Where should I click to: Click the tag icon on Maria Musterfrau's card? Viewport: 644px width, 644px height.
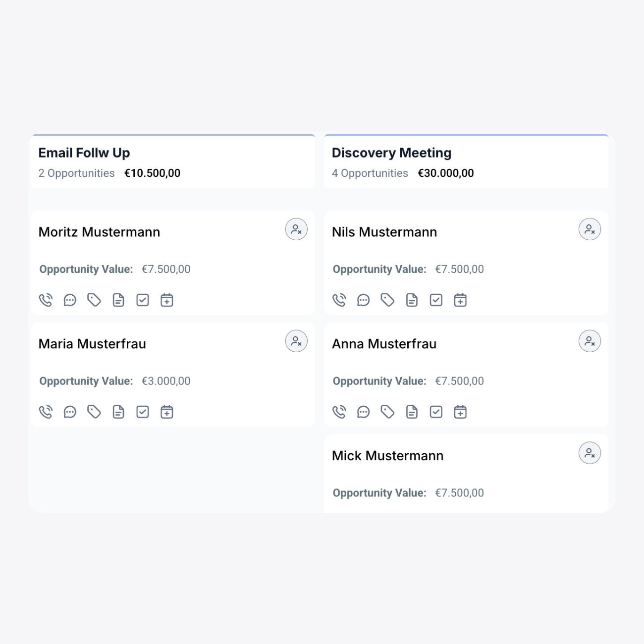[x=94, y=412]
